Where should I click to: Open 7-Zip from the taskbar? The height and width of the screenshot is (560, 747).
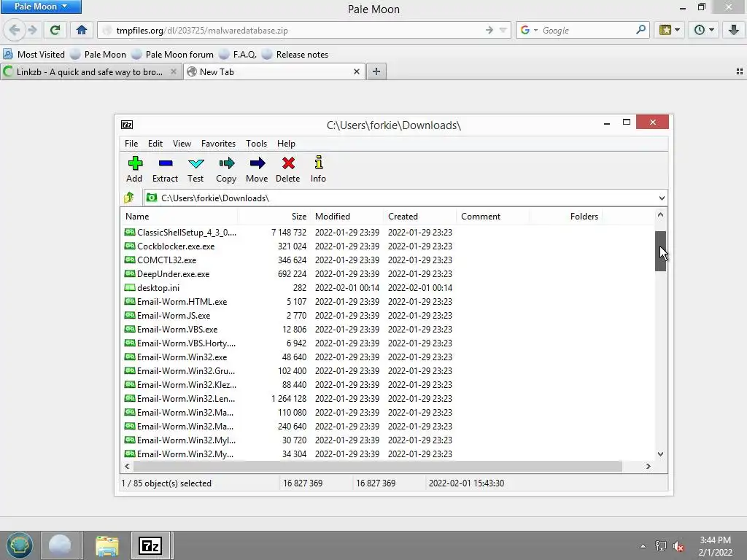point(150,545)
